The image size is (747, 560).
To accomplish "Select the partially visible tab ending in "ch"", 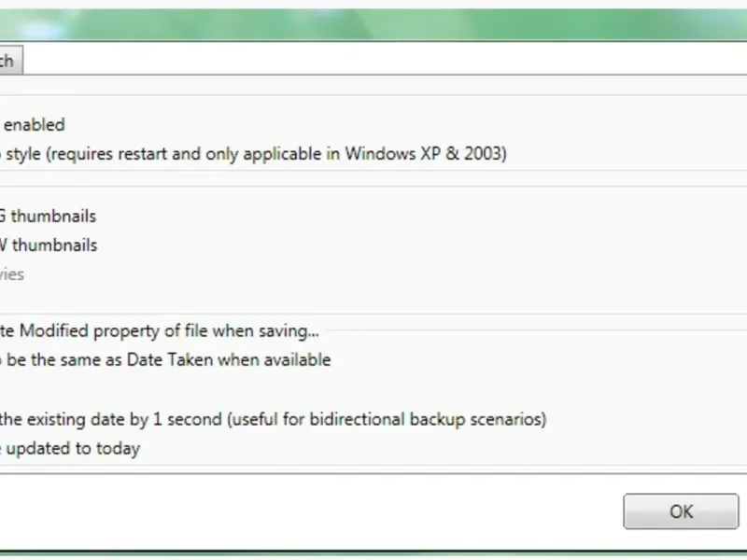I will pos(8,62).
